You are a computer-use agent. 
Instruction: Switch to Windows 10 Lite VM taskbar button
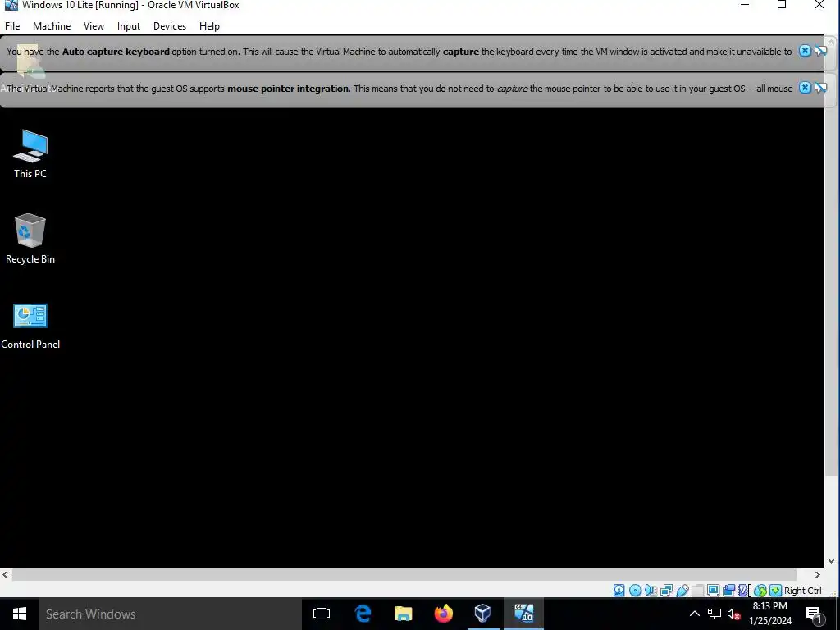(x=523, y=614)
